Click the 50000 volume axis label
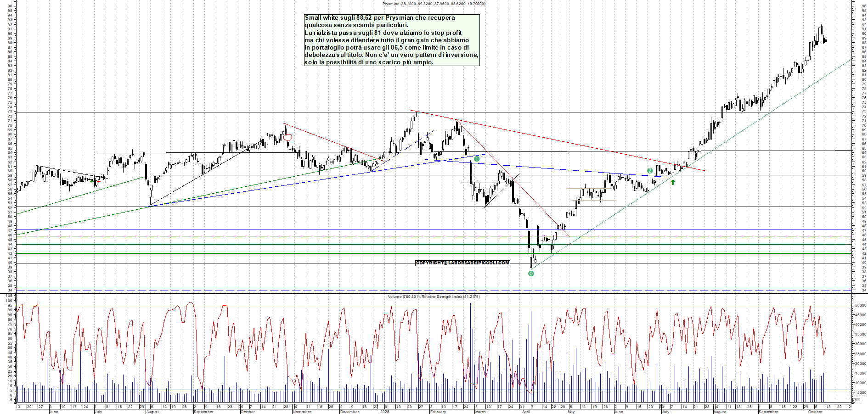Screen dimensions: 868x414 [860, 305]
